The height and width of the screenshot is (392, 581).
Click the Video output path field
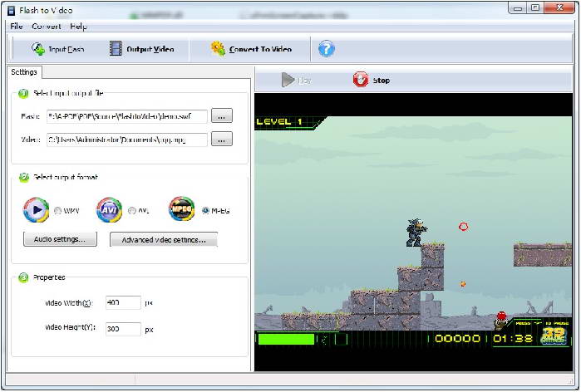pos(127,140)
